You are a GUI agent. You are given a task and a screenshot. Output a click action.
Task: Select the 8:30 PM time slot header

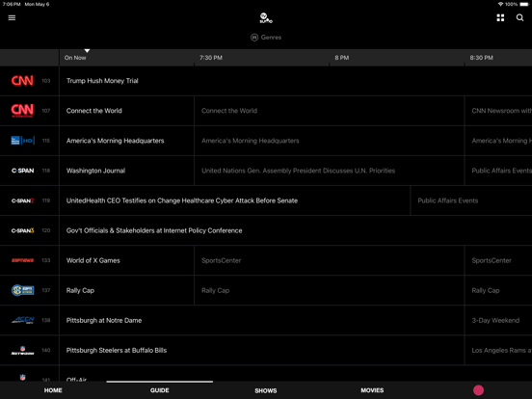tap(481, 58)
